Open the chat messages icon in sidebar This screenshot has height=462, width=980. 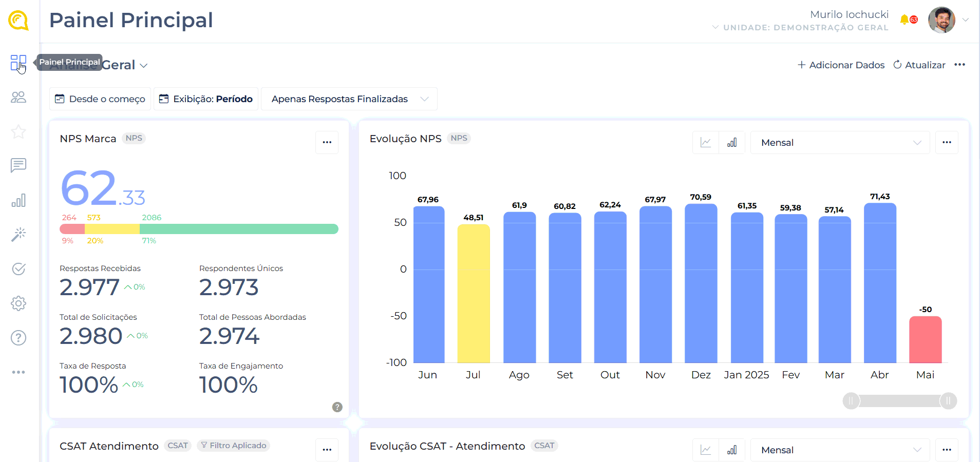click(18, 165)
